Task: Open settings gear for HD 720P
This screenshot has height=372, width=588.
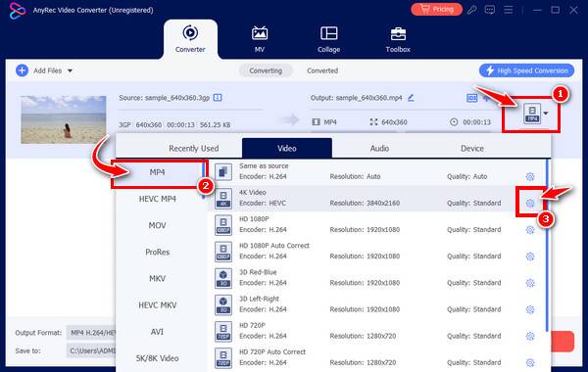Action: coord(530,336)
